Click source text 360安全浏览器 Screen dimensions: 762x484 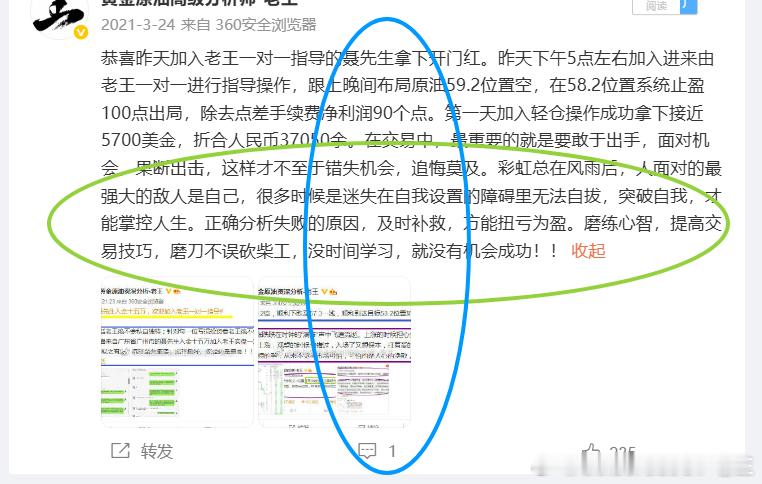(x=266, y=24)
